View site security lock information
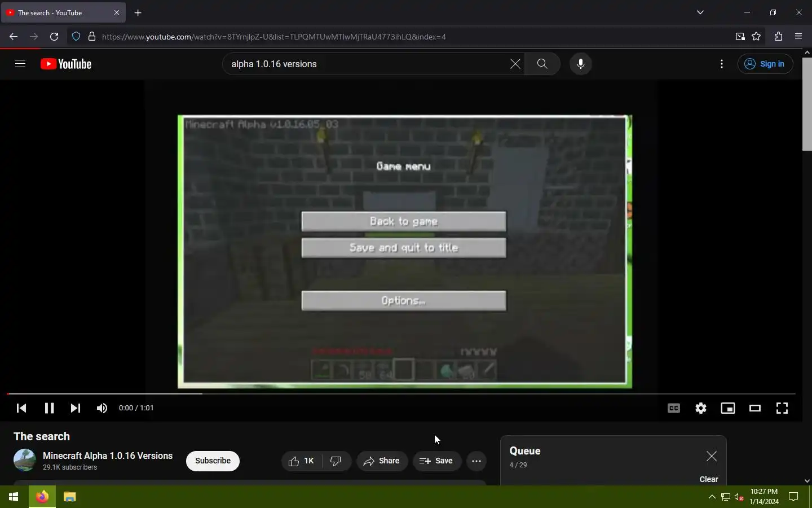Viewport: 812px width, 508px height. (92, 37)
